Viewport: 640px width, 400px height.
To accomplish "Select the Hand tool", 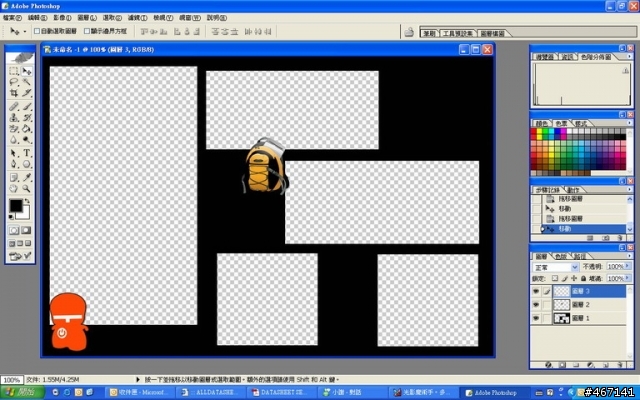I will click(14, 189).
